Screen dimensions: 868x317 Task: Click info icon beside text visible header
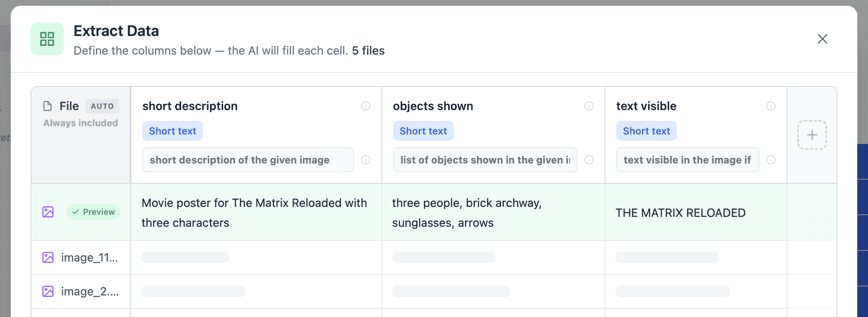pyautogui.click(x=771, y=106)
